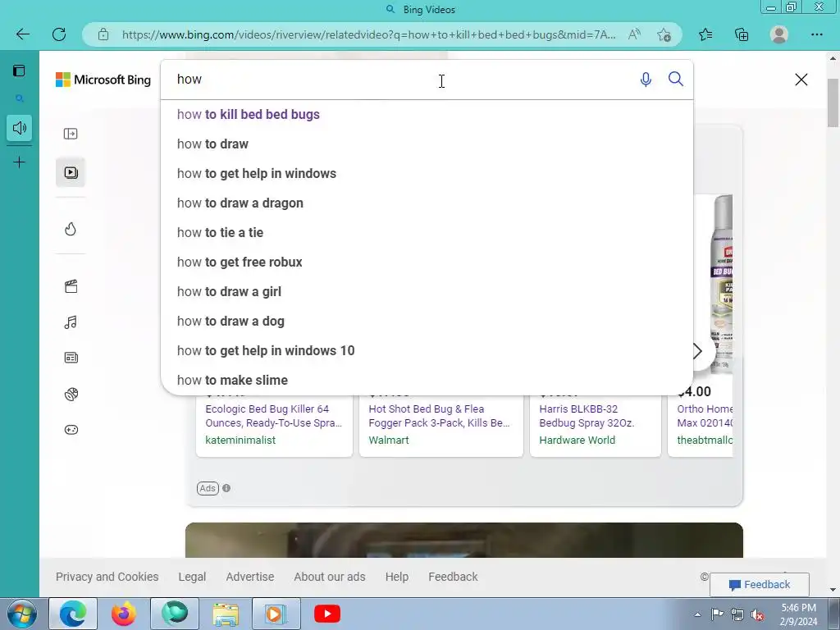
Task: Open the ad info circle icon next to Ads
Action: click(x=226, y=488)
